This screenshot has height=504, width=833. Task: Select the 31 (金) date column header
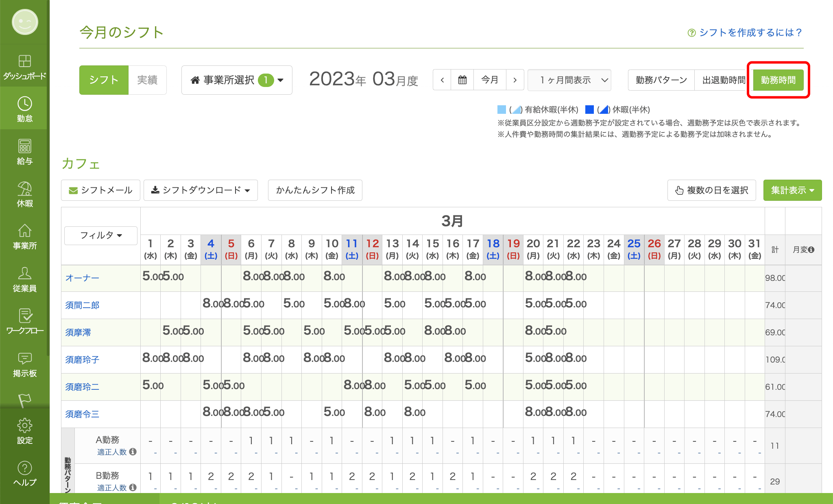click(x=755, y=250)
